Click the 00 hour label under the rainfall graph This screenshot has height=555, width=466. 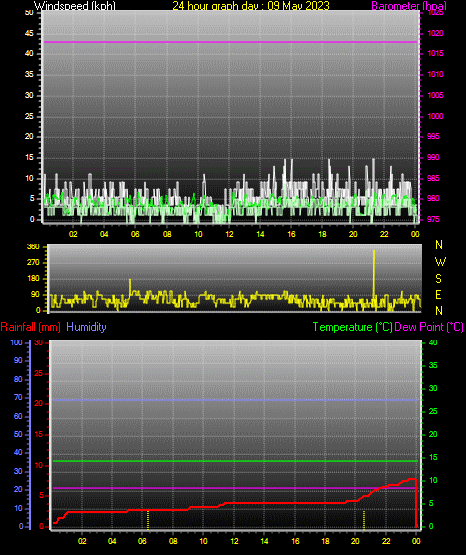(x=416, y=541)
